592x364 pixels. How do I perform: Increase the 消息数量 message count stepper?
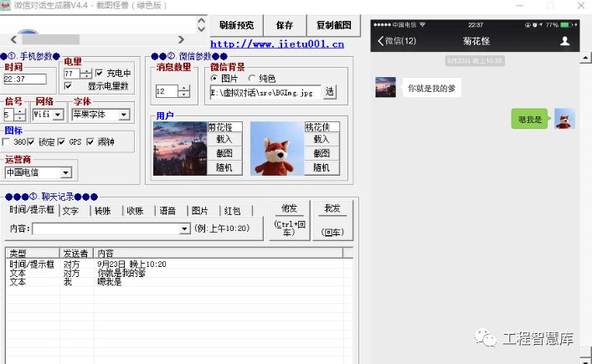[x=184, y=88]
